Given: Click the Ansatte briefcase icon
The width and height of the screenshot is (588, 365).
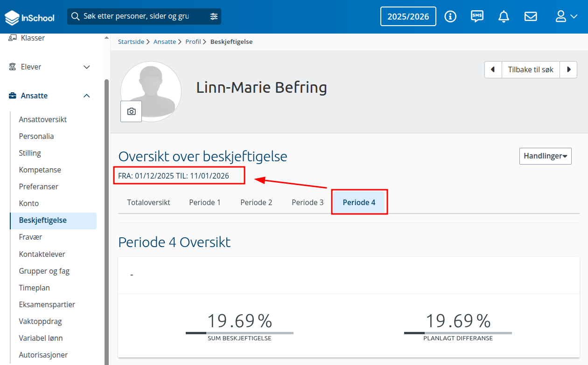Looking at the screenshot, I should (x=13, y=96).
